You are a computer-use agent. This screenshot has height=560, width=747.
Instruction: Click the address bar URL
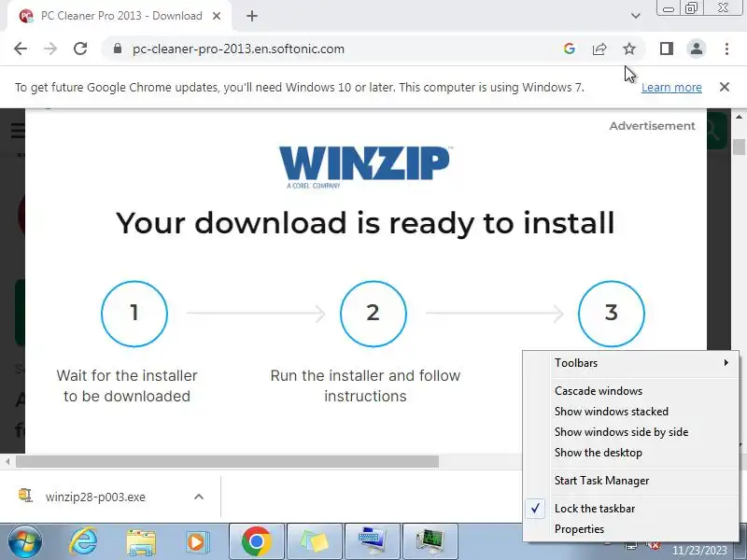[x=238, y=49]
